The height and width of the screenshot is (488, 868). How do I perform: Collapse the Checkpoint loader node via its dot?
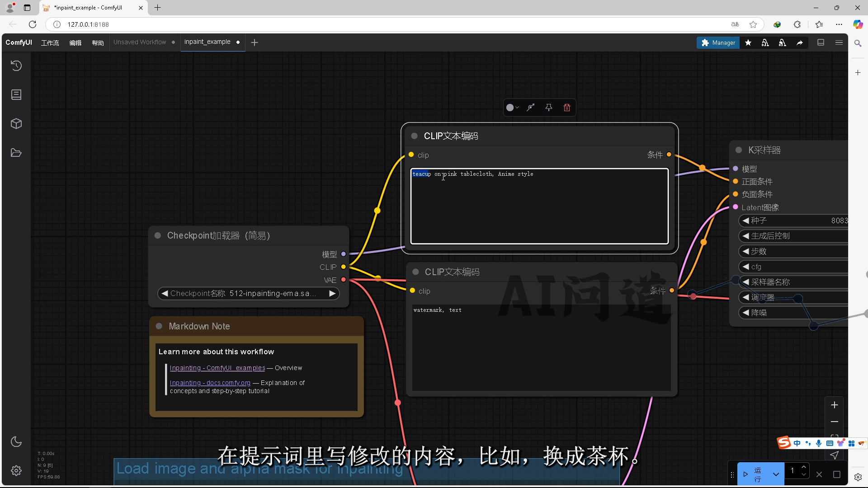tap(158, 235)
